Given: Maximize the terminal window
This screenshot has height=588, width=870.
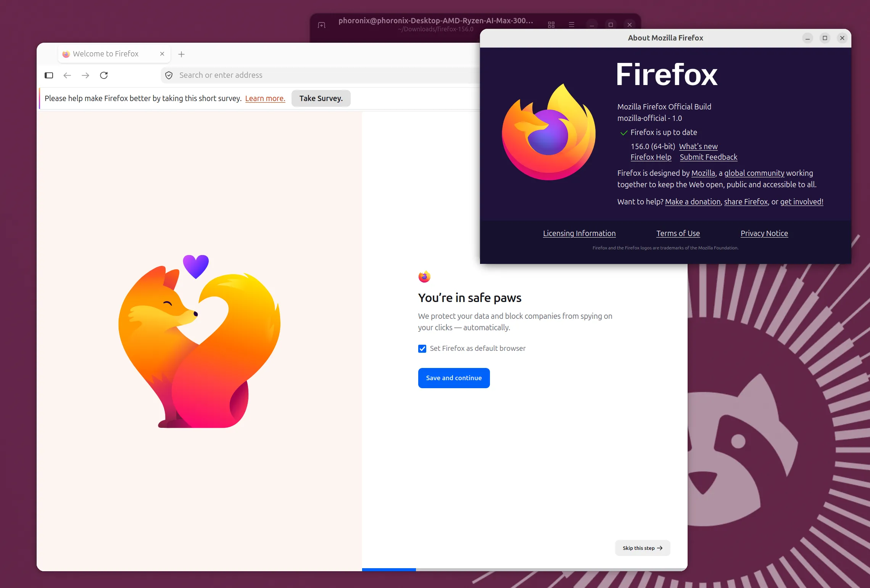Looking at the screenshot, I should tap(611, 25).
